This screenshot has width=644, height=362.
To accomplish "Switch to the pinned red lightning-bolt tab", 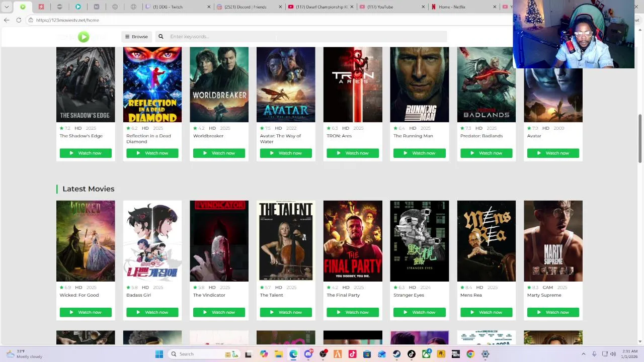I will tap(41, 7).
